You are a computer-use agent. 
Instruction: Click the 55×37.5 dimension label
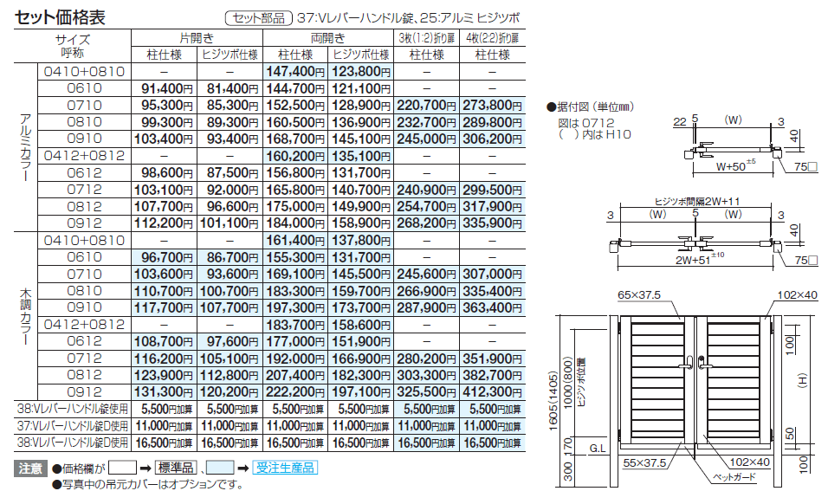coord(644,462)
